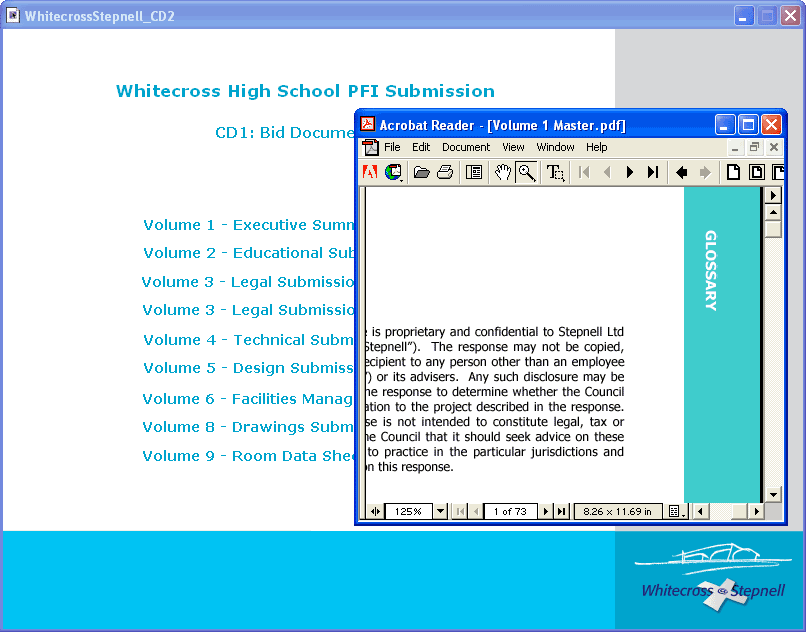
Task: Click the Actual Size page icon
Action: [734, 172]
